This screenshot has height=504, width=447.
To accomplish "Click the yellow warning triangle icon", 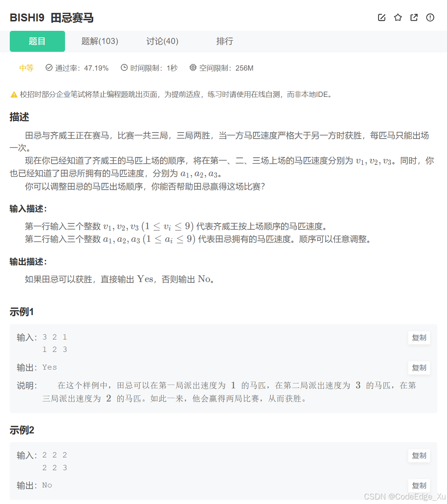I will point(14,94).
